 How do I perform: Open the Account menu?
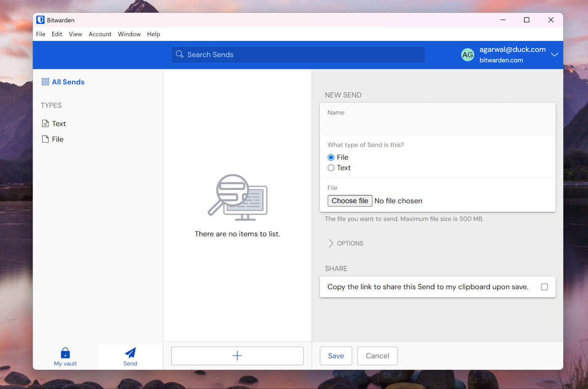click(x=100, y=34)
